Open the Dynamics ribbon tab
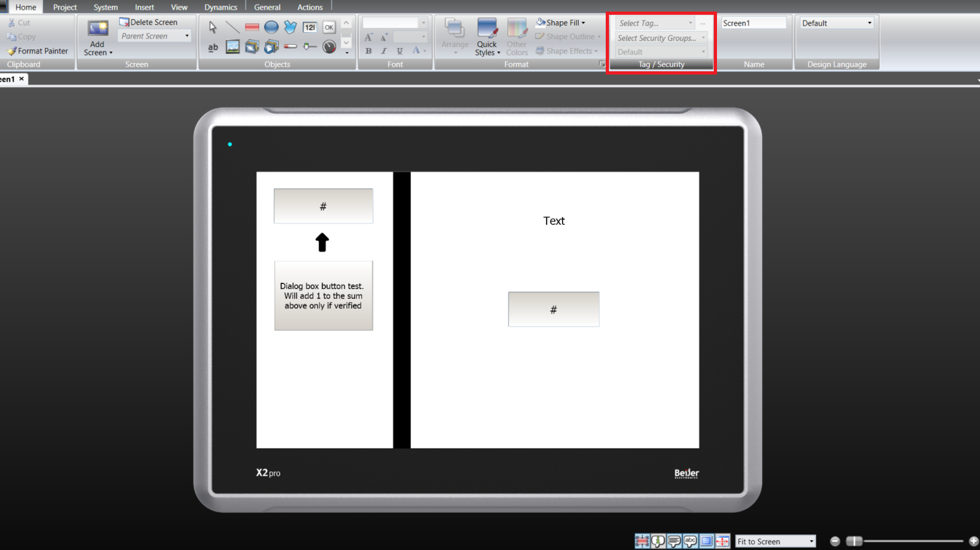Screen dimensions: 980x550 coord(221,7)
